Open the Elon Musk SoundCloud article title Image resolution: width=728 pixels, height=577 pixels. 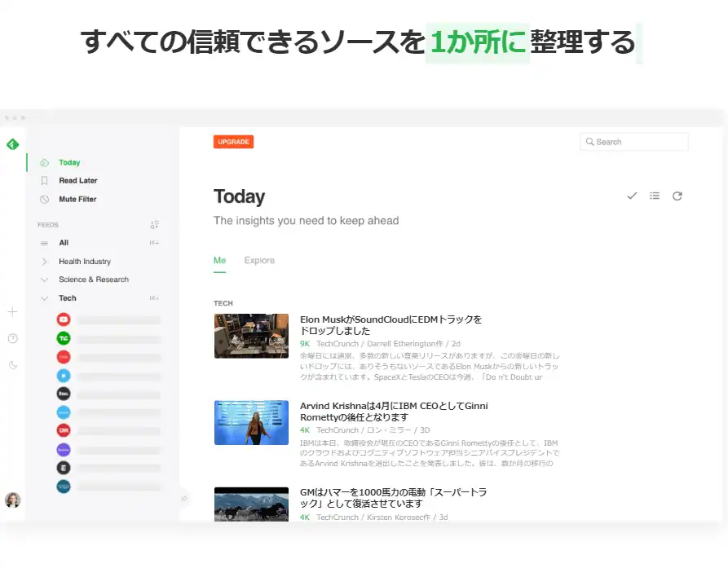click(x=391, y=325)
